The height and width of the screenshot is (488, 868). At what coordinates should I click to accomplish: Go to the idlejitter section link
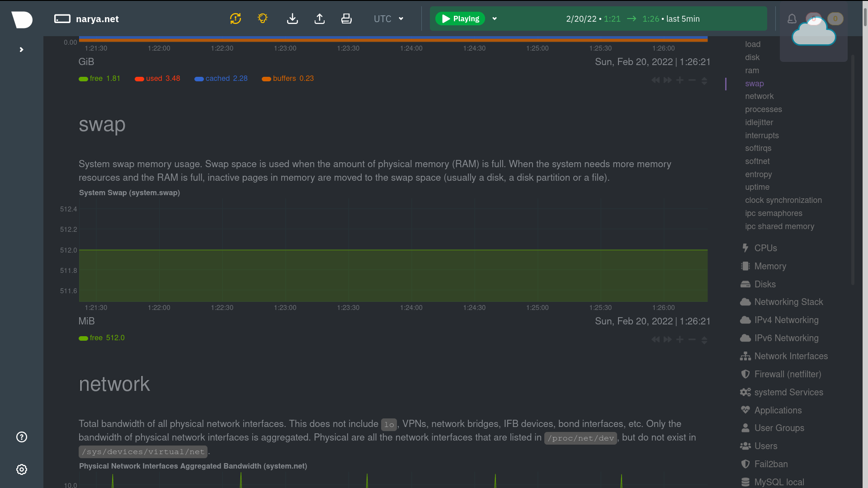759,122
